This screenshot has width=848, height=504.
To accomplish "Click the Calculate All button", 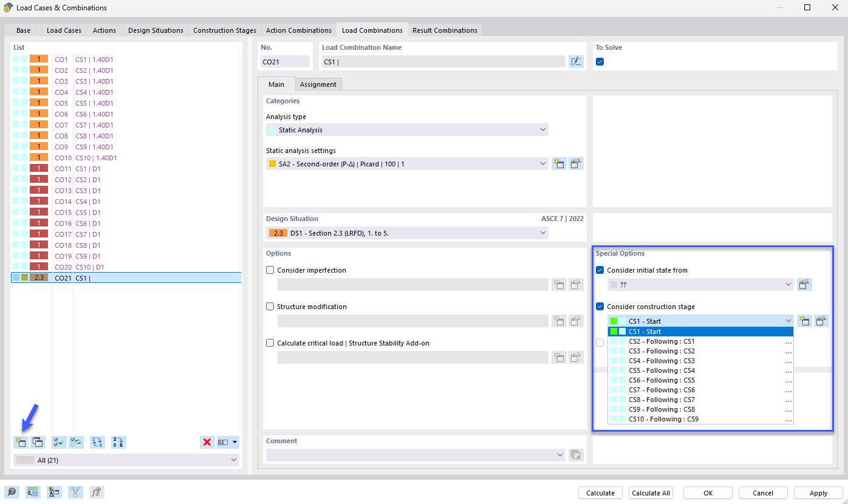I will pyautogui.click(x=651, y=493).
